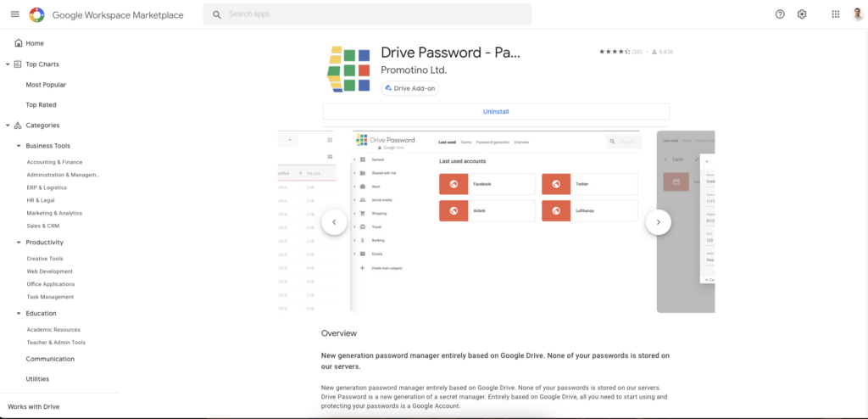The image size is (868, 419).
Task: Open the account profile avatar
Action: pos(858,14)
